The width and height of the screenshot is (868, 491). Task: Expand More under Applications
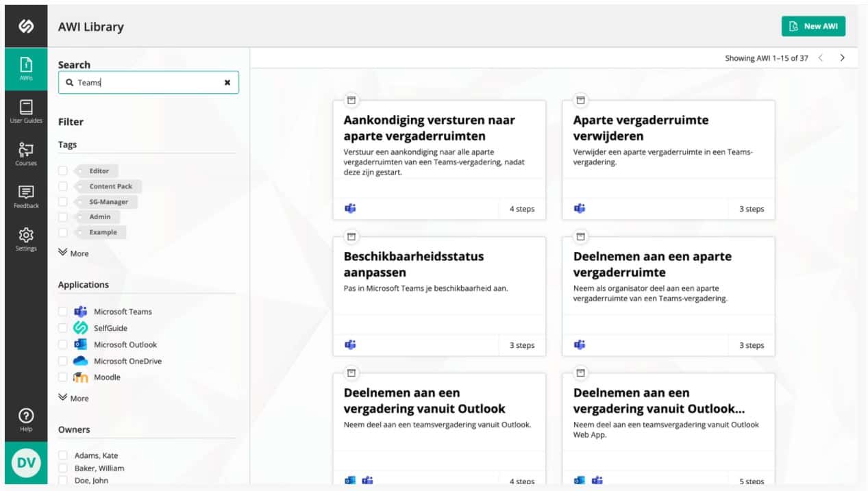tap(73, 398)
